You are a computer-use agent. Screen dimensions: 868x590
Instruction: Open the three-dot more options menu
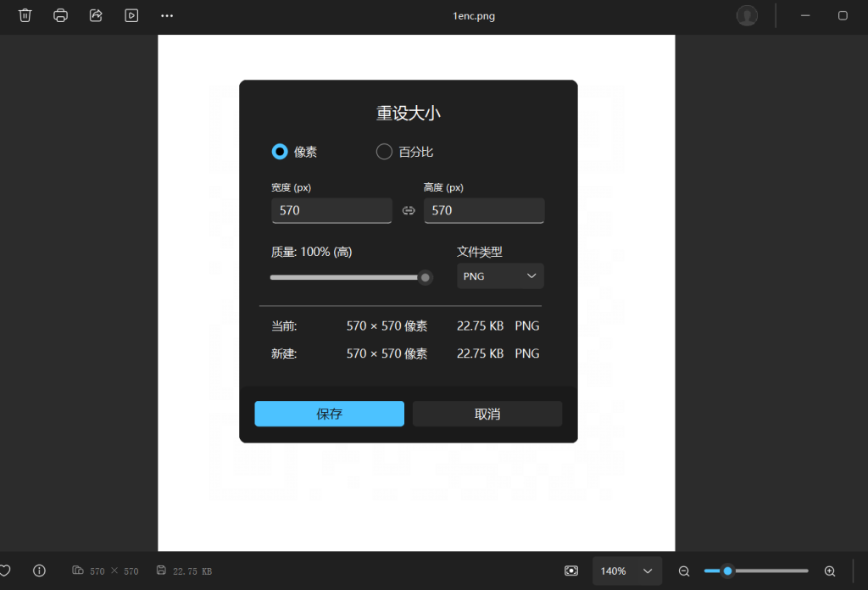167,15
